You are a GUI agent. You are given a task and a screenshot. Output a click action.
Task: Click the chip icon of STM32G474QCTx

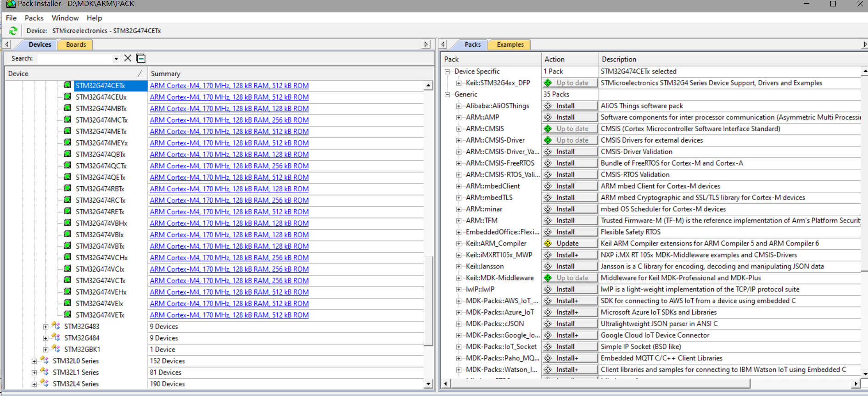(x=67, y=165)
